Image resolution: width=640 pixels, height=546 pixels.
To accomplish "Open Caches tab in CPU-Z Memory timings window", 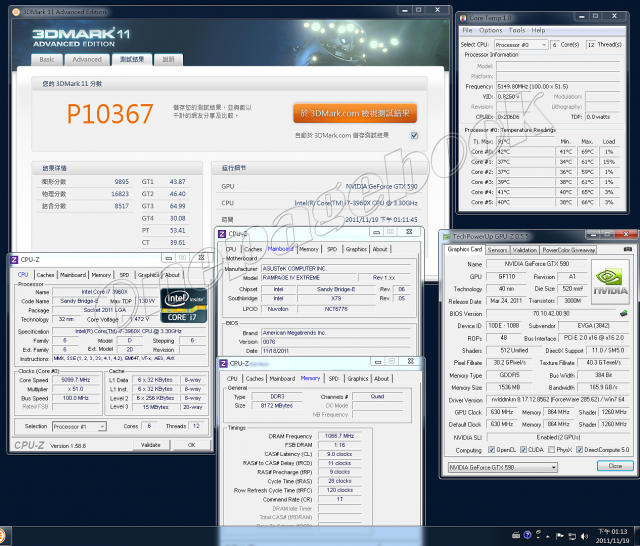I will coord(255,379).
